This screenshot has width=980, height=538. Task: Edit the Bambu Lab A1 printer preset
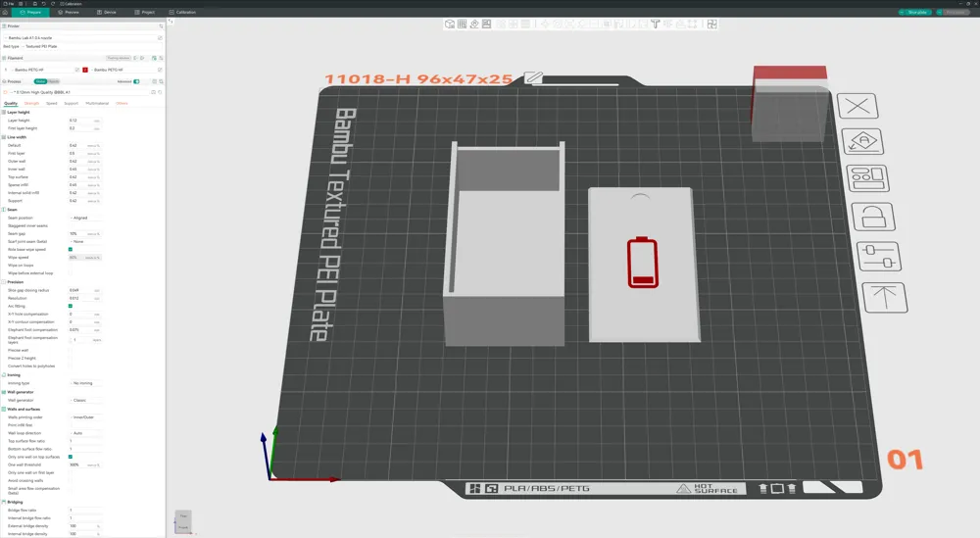click(160, 38)
